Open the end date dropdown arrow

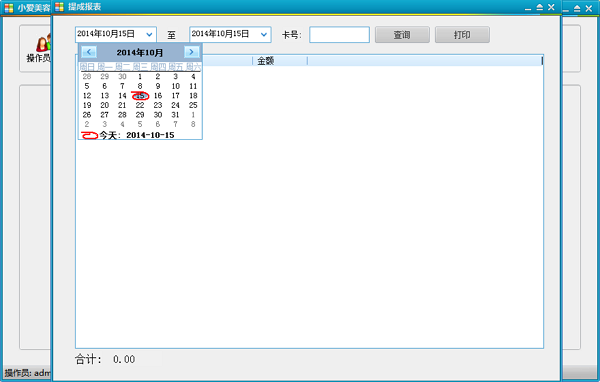click(x=264, y=34)
